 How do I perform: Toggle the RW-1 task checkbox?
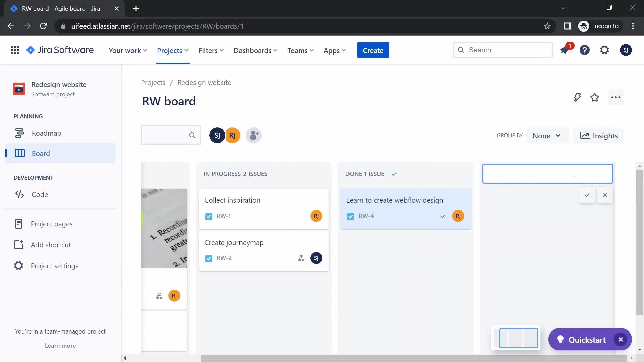[x=208, y=217]
